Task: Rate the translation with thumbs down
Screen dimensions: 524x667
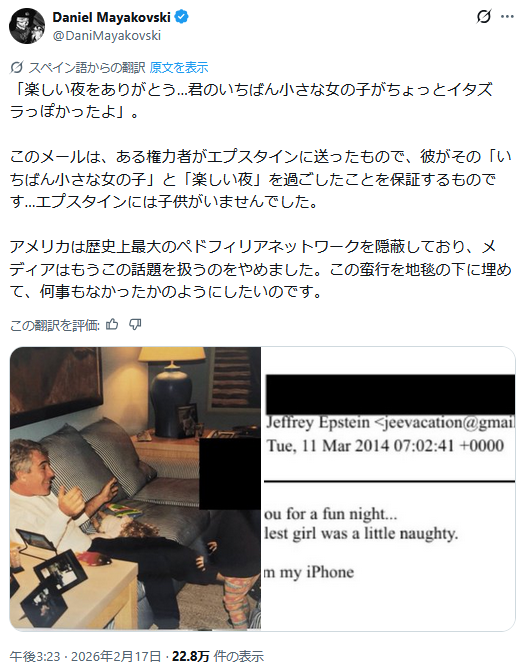Action: click(135, 325)
